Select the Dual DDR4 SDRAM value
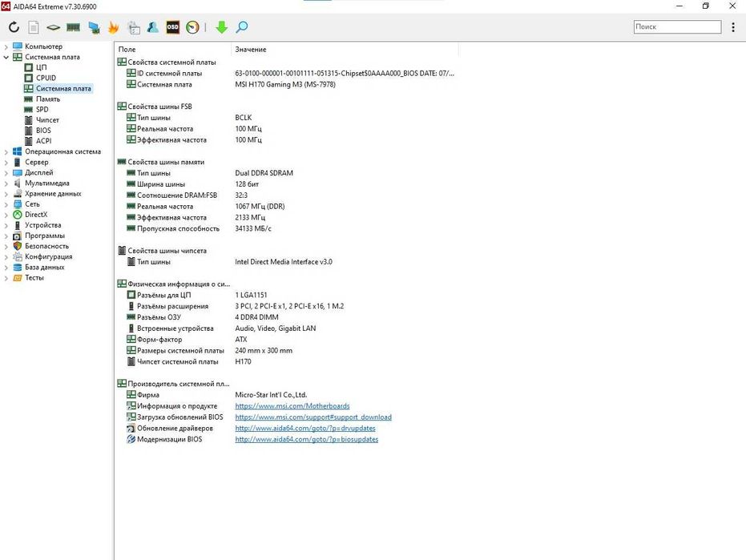 [264, 173]
